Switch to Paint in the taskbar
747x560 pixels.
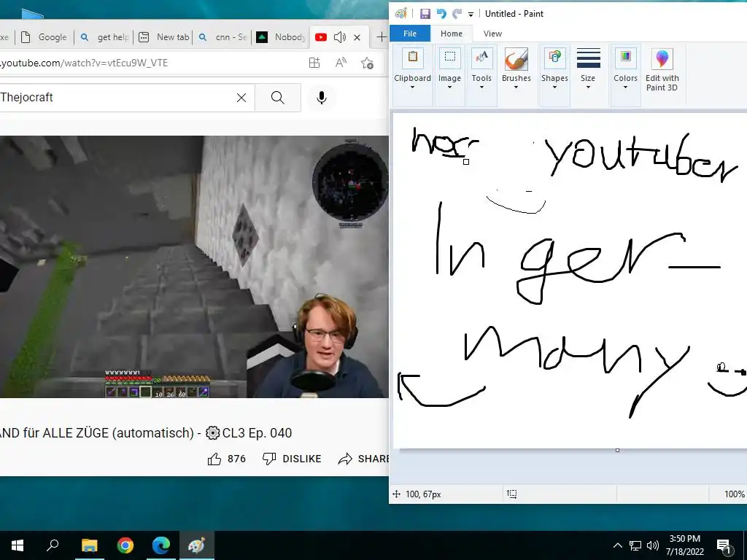pos(197,545)
